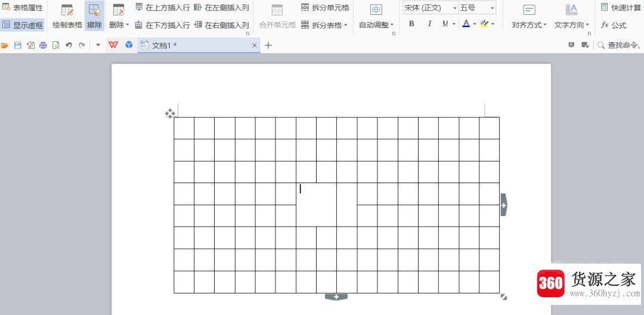The height and width of the screenshot is (315, 644).
Task: Expand highlight color dropdown arrow
Action: (493, 24)
